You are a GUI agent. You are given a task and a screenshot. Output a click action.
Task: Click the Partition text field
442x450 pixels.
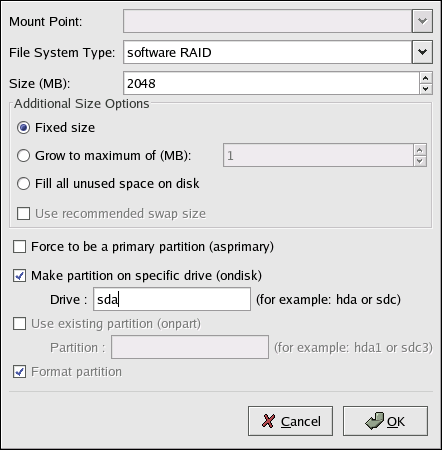click(x=190, y=347)
